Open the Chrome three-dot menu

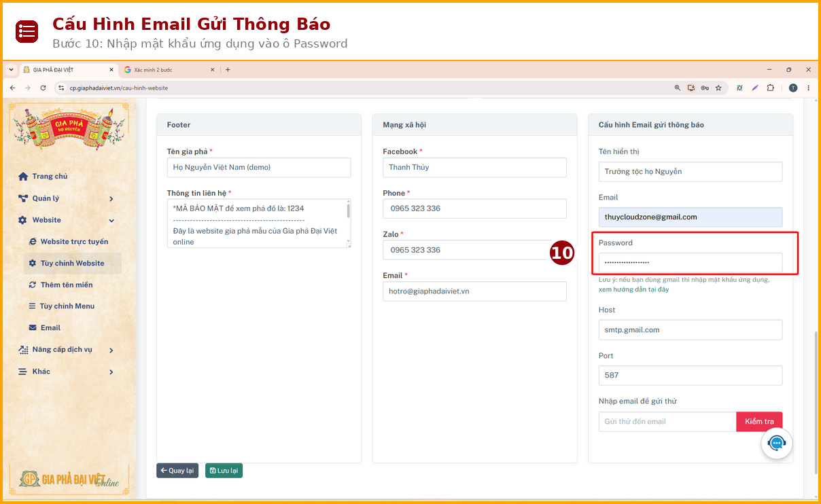pyautogui.click(x=808, y=88)
